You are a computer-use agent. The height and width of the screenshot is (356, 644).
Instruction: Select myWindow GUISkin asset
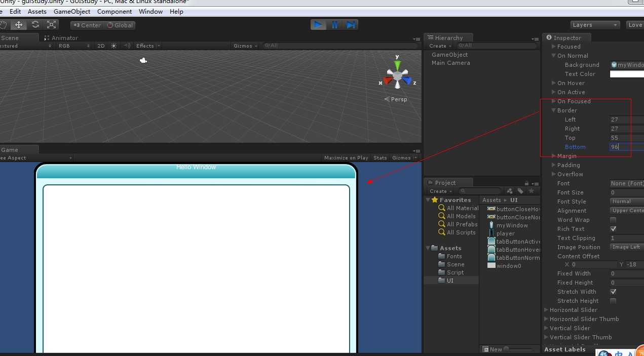(x=508, y=225)
